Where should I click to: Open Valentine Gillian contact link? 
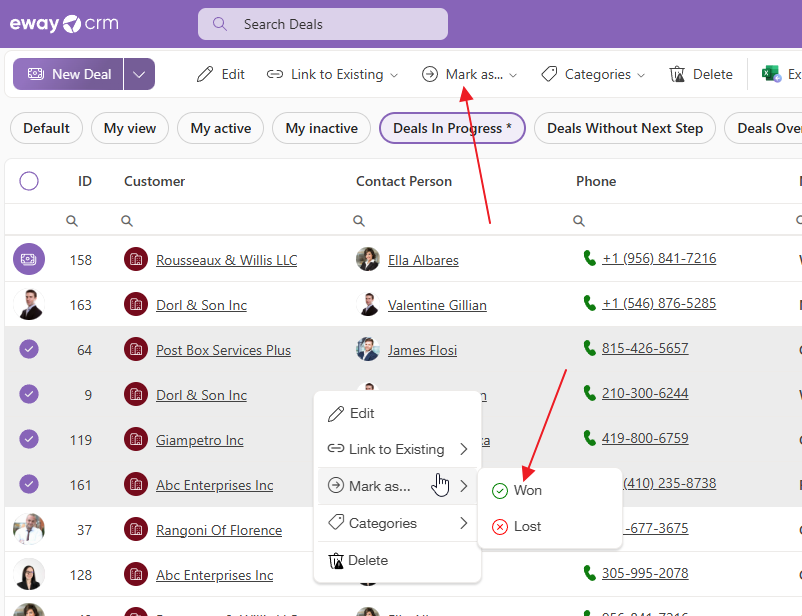pyautogui.click(x=437, y=305)
